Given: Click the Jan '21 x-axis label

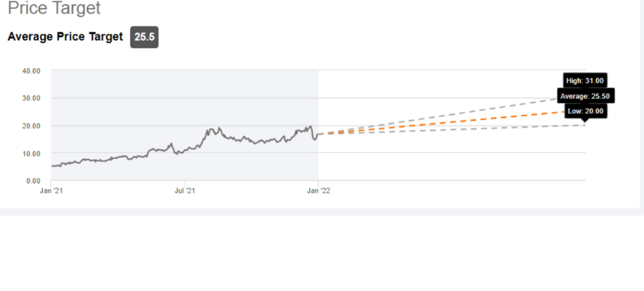Looking at the screenshot, I should tap(51, 190).
